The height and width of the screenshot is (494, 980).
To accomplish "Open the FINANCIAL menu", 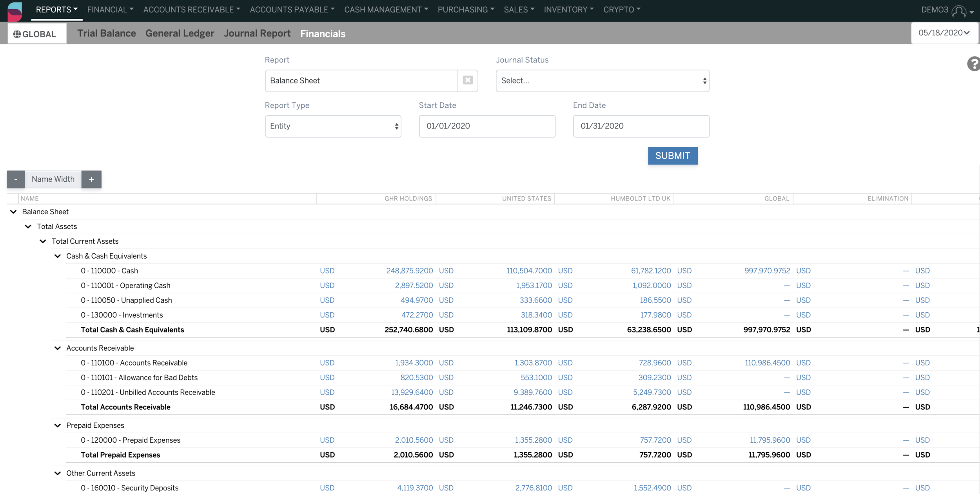I will pos(111,9).
